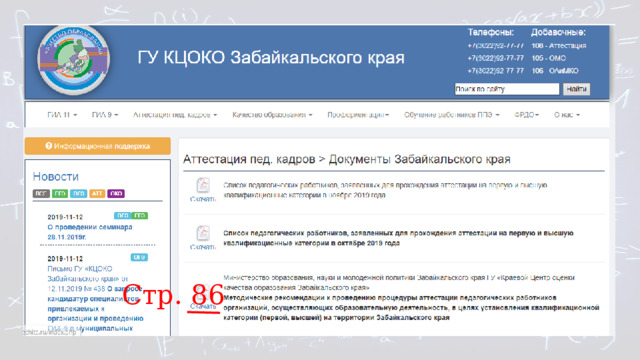Screen dimensions: 640x360
Task: Open the О нас dropdown menu
Action: click(x=567, y=115)
